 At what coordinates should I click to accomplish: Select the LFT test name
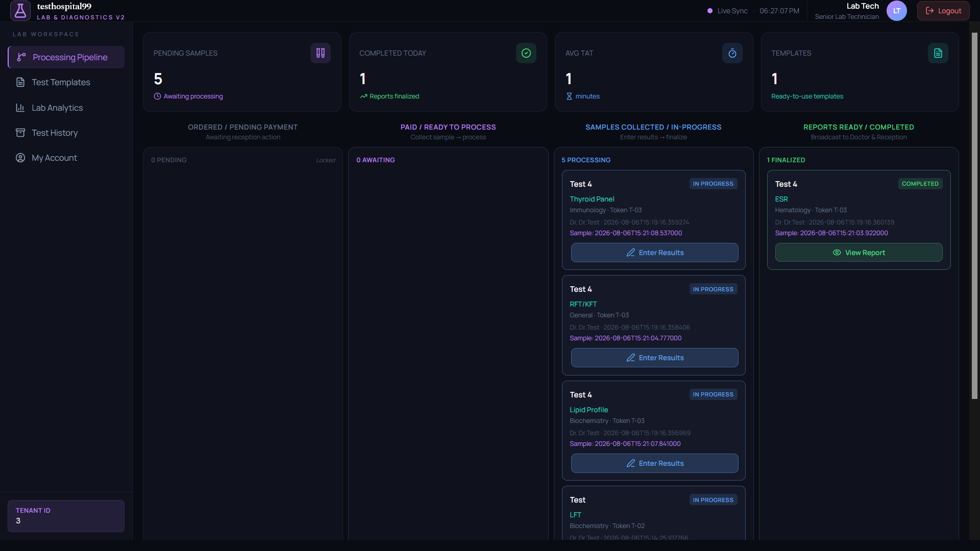click(575, 515)
